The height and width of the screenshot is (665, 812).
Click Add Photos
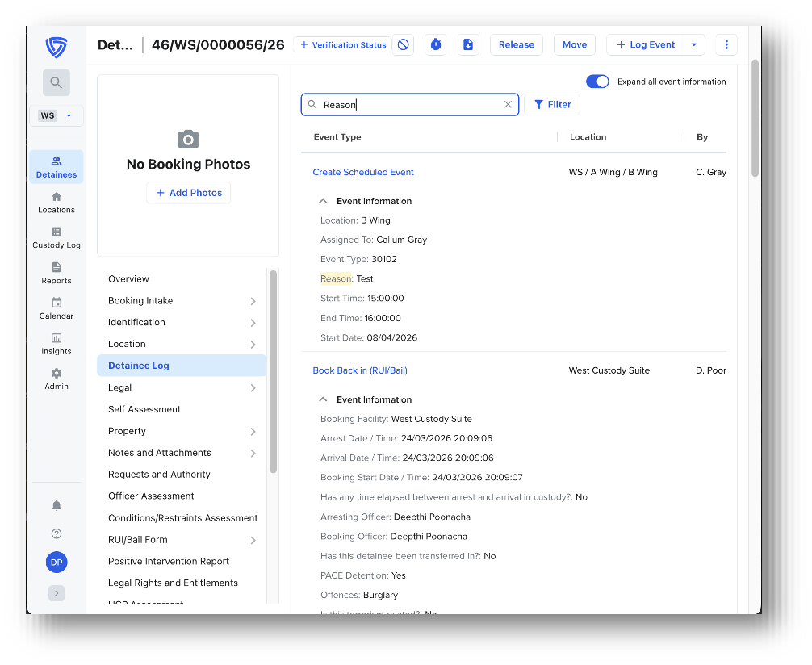[x=189, y=193]
